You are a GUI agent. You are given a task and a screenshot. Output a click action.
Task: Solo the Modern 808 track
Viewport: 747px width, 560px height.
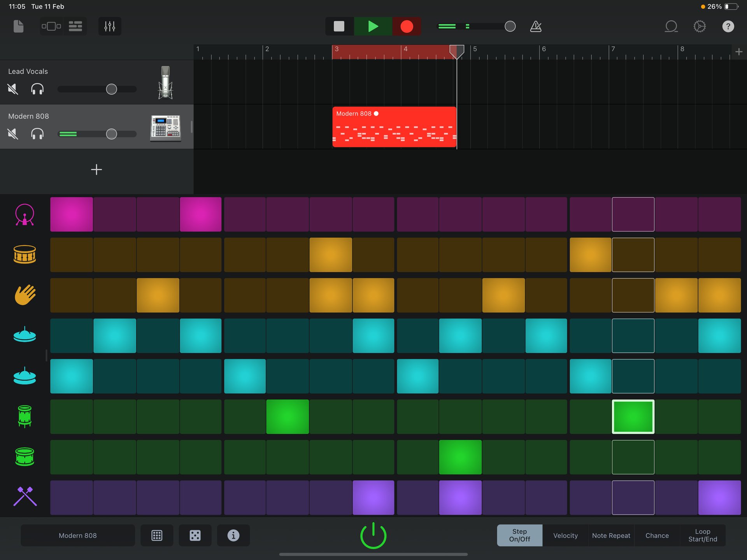[x=37, y=134]
